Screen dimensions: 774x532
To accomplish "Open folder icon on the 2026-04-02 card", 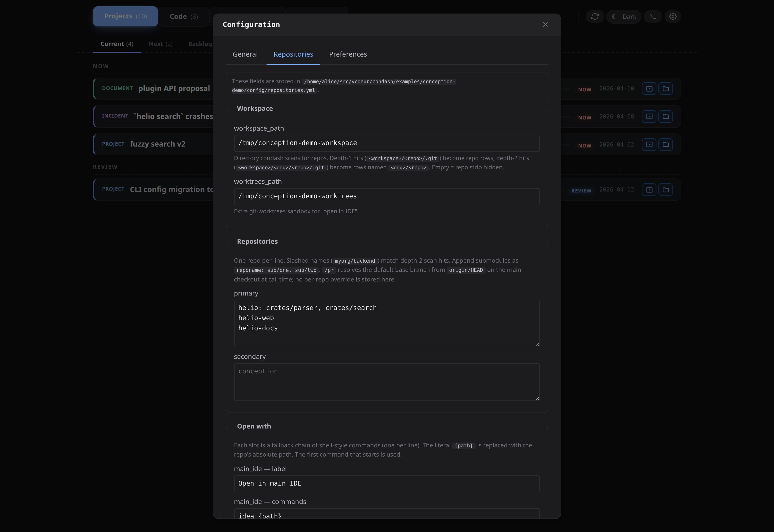I will pos(666,145).
